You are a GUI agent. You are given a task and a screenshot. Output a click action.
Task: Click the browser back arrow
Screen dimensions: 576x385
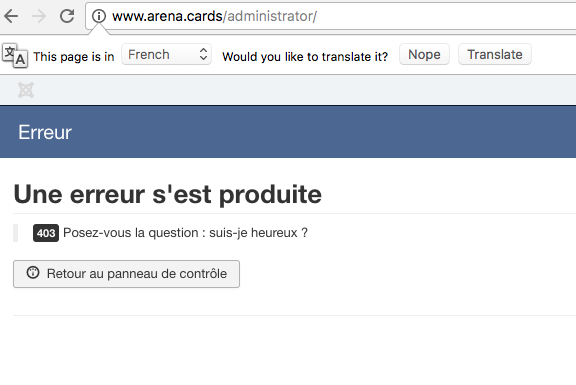[11, 16]
